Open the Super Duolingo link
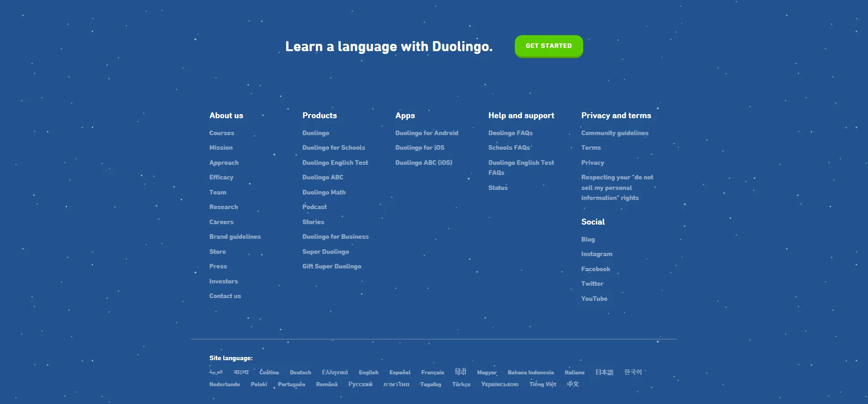The width and height of the screenshot is (868, 404). point(325,252)
